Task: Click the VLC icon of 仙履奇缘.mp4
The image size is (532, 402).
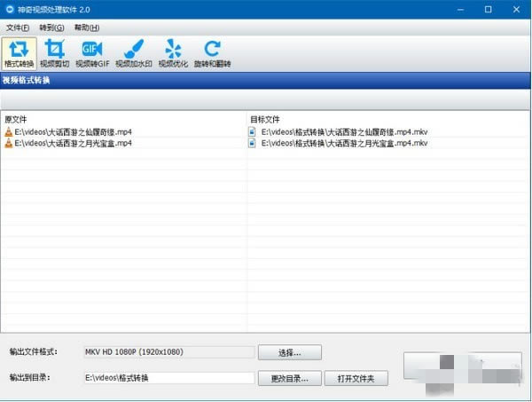Action: click(x=9, y=132)
